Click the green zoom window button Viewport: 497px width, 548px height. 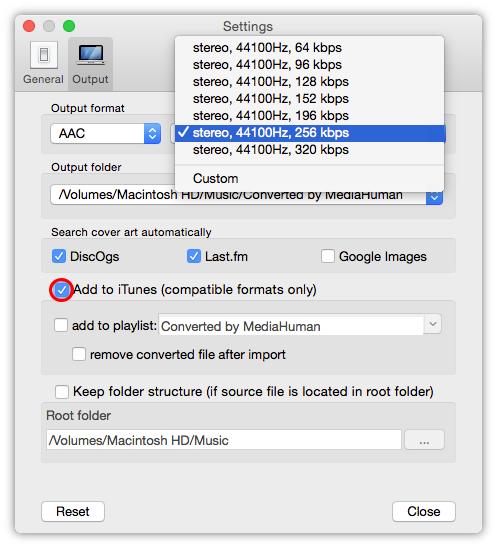point(69,26)
